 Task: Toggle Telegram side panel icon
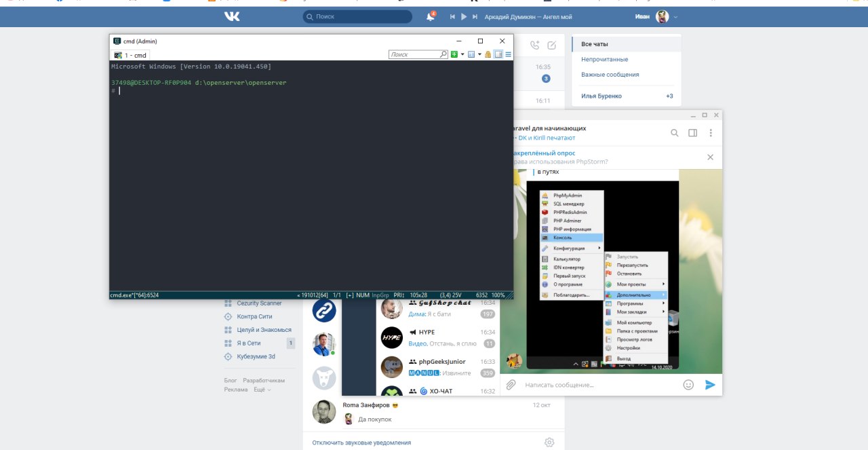(693, 133)
